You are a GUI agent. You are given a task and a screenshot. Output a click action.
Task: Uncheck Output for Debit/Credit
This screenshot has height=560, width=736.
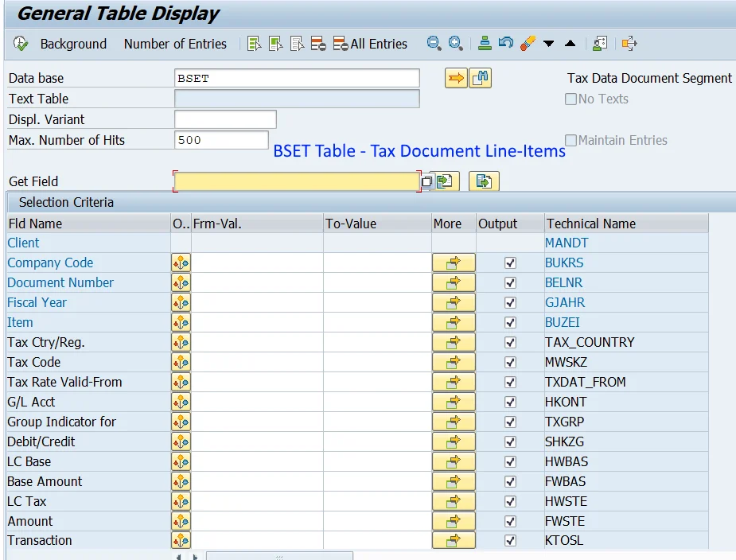pos(510,441)
